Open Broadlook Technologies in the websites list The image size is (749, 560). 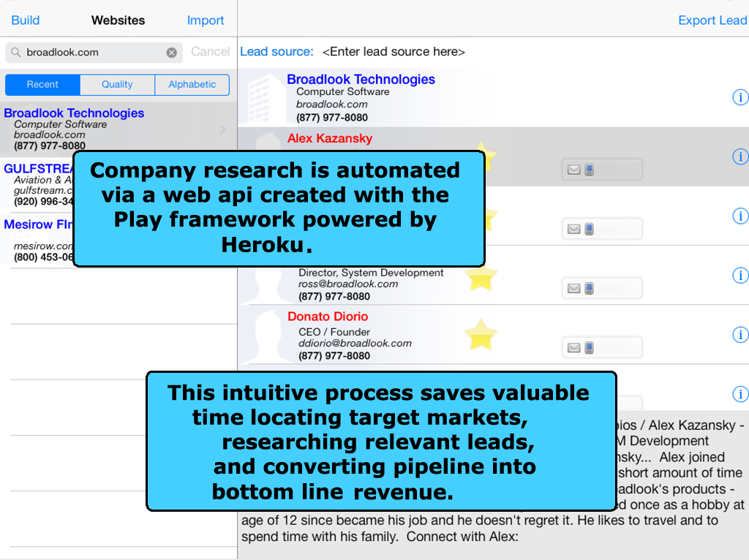tap(118, 129)
